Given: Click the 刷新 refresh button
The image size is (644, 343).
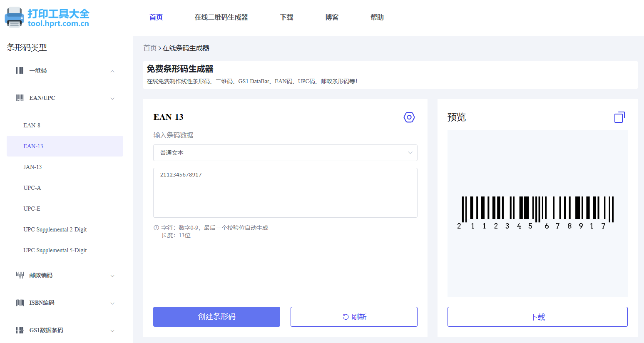Looking at the screenshot, I should 354,317.
